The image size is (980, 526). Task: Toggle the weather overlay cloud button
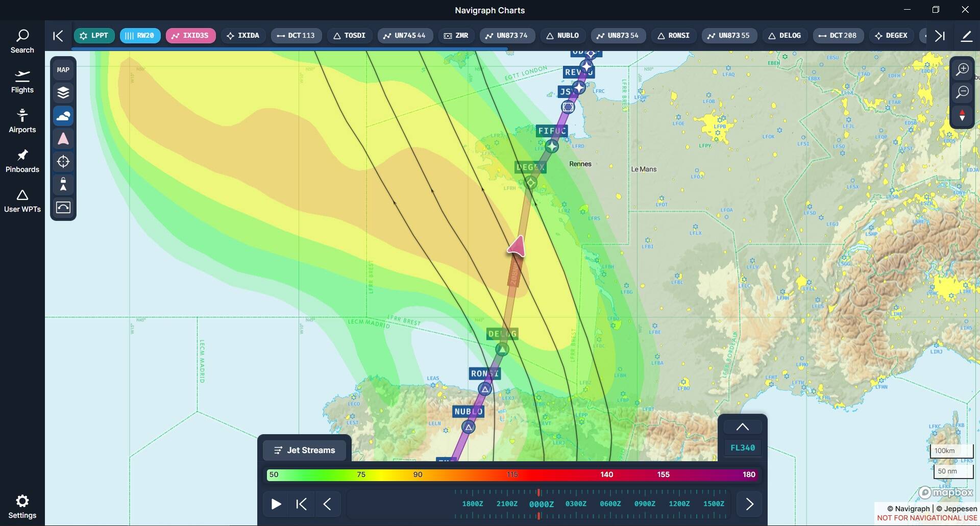click(x=63, y=116)
